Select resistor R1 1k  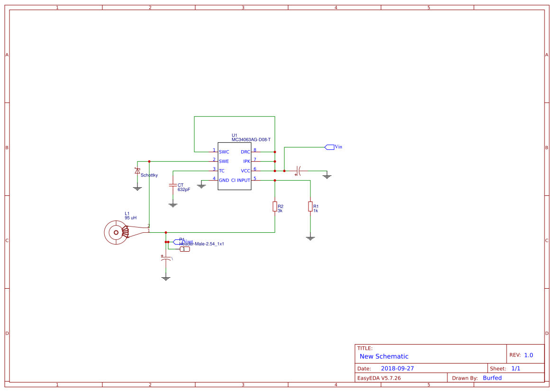pyautogui.click(x=310, y=207)
